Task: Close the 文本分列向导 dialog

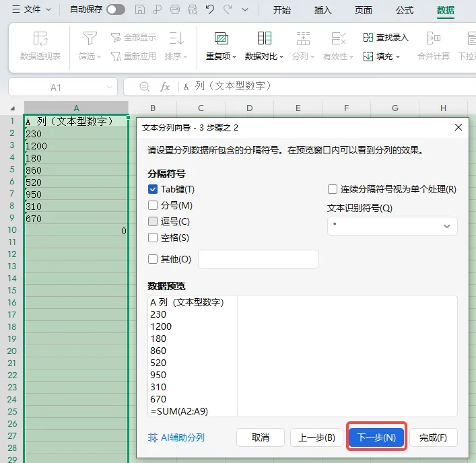Action: click(458, 127)
